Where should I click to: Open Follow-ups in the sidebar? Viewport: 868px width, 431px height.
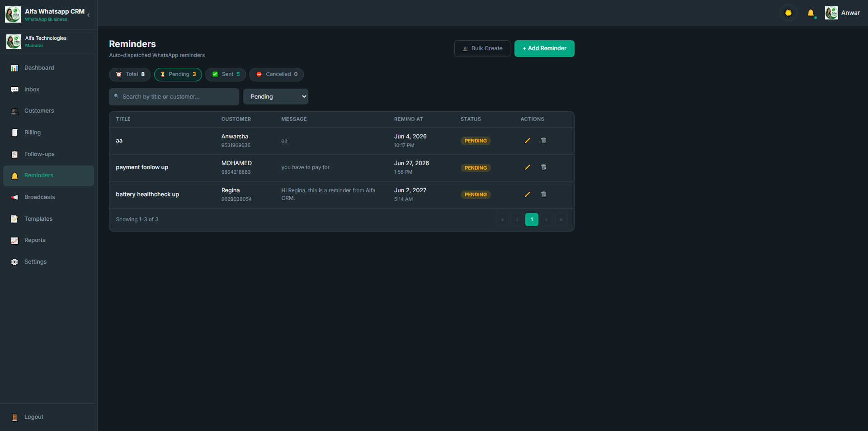pyautogui.click(x=49, y=154)
